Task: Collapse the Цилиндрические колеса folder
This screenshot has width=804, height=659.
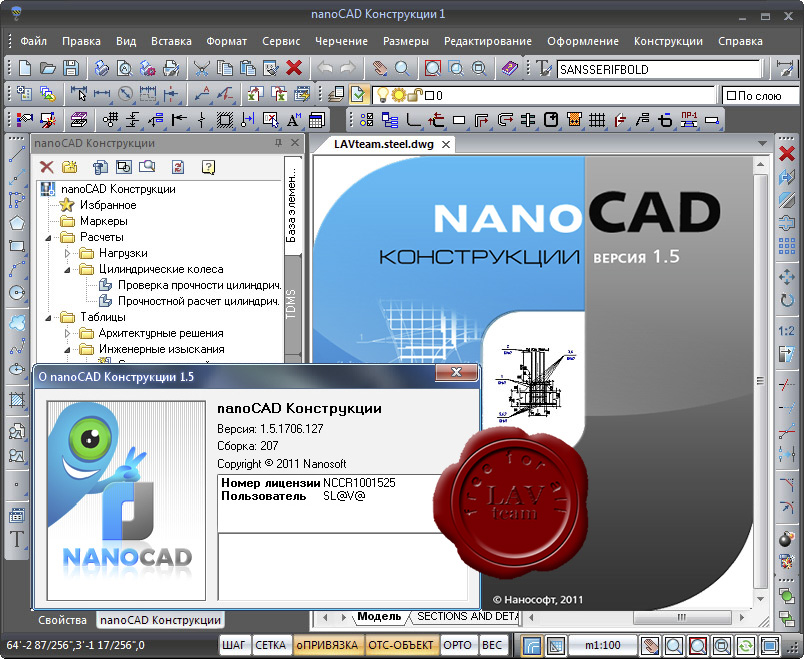Action: tap(67, 269)
